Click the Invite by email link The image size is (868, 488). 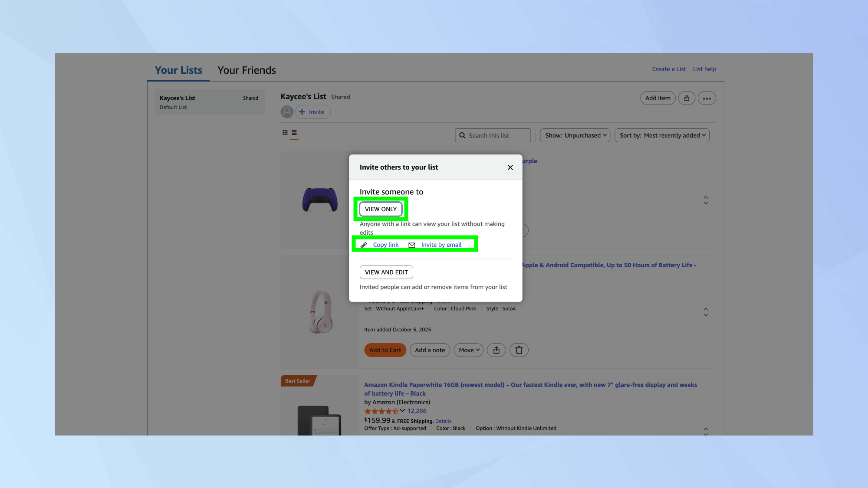click(441, 245)
